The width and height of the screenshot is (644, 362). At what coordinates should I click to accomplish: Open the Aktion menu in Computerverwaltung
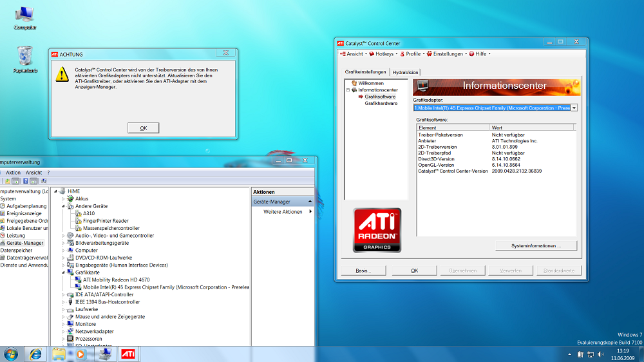coord(13,173)
